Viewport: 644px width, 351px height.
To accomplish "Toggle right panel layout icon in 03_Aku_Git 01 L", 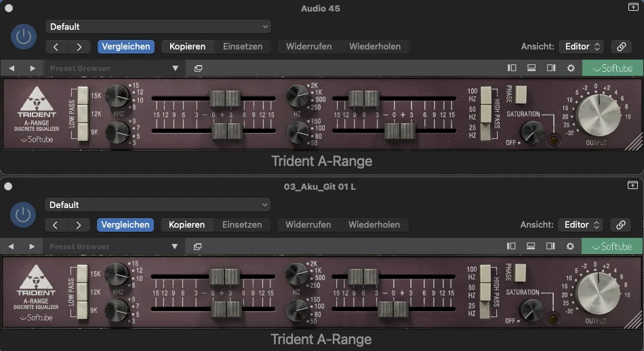I will tap(550, 247).
